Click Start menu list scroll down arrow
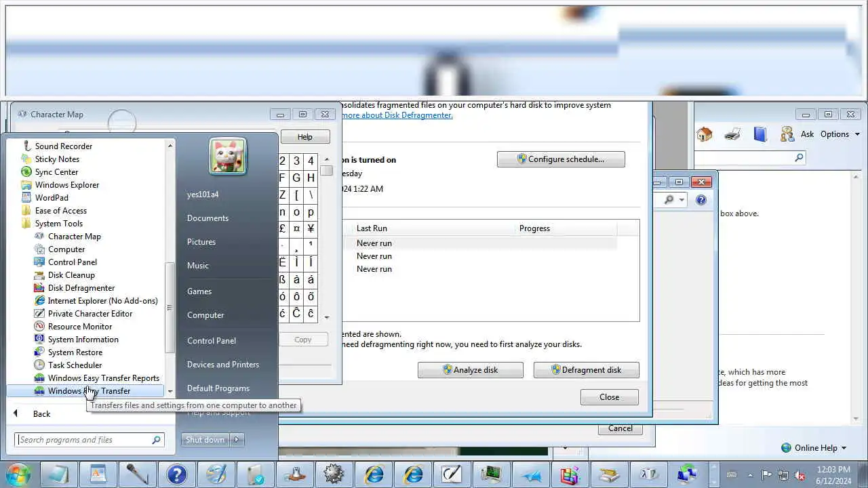The width and height of the screenshot is (868, 488). click(170, 391)
